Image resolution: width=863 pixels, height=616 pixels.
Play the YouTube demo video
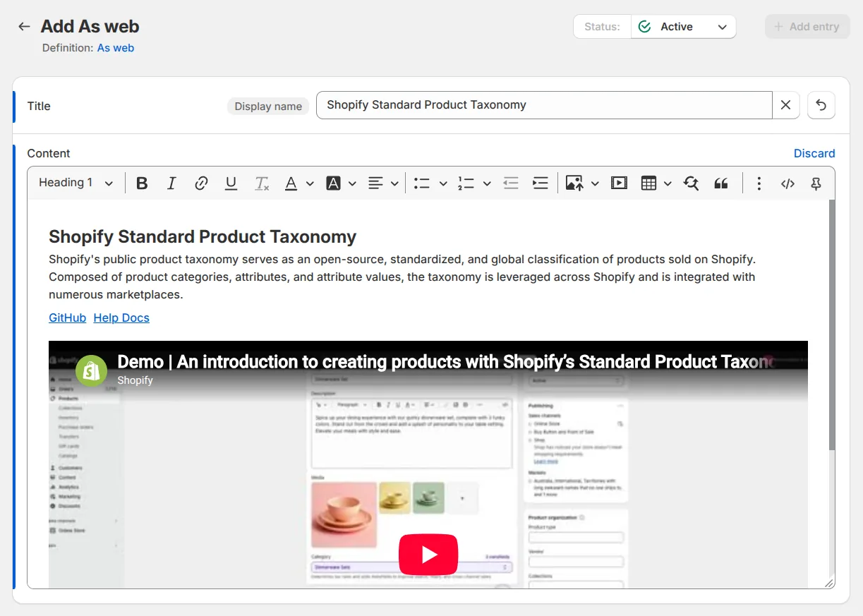[428, 555]
